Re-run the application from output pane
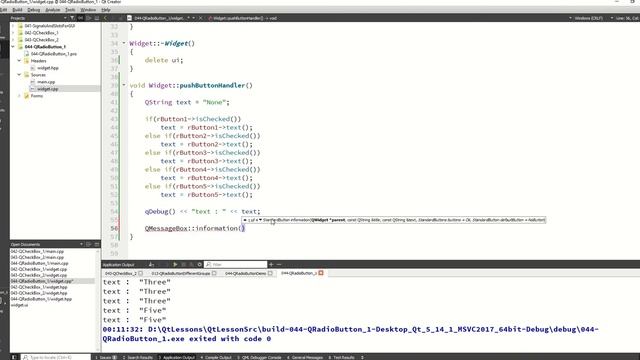The image size is (640, 360). coord(176,264)
